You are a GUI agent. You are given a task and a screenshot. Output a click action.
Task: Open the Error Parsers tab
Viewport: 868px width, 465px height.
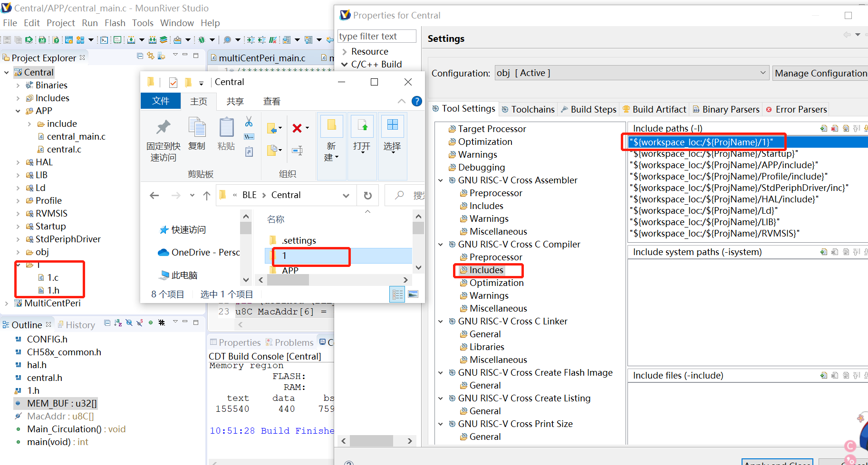click(796, 109)
